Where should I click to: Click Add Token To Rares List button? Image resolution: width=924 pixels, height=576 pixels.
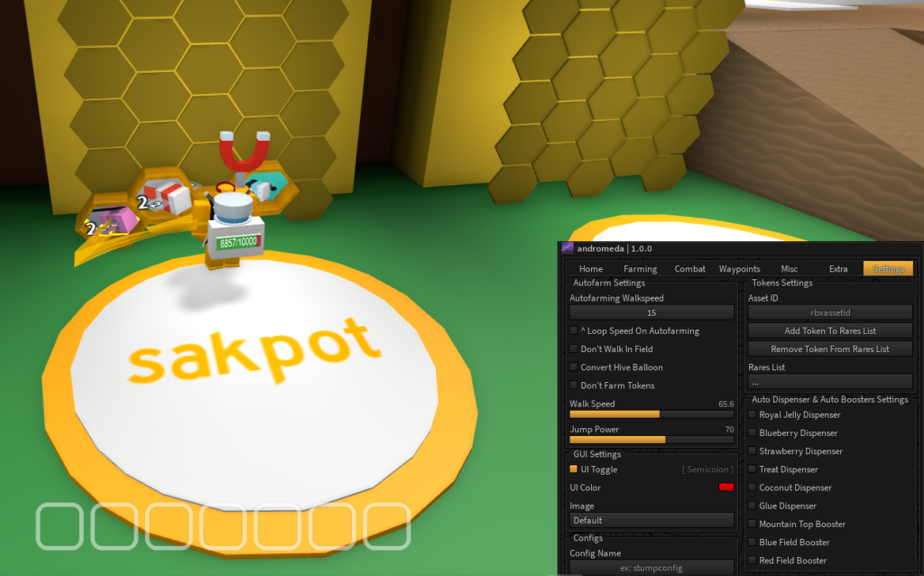coord(830,330)
